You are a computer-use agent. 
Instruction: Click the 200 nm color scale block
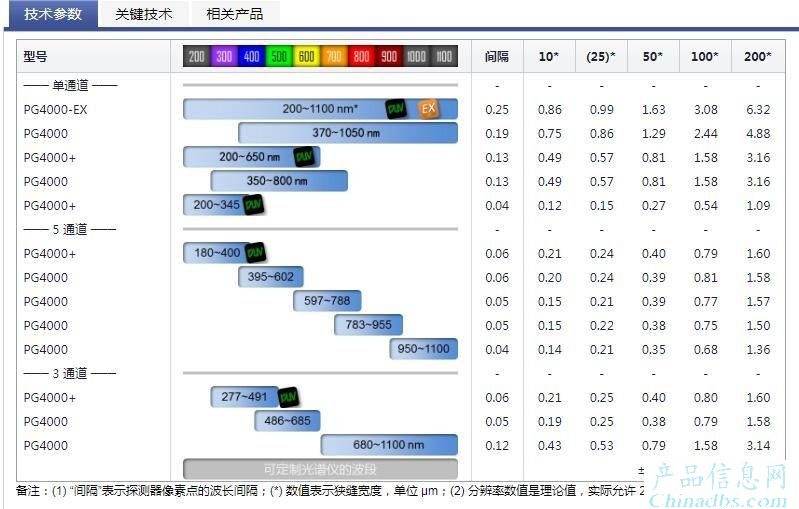pos(197,56)
